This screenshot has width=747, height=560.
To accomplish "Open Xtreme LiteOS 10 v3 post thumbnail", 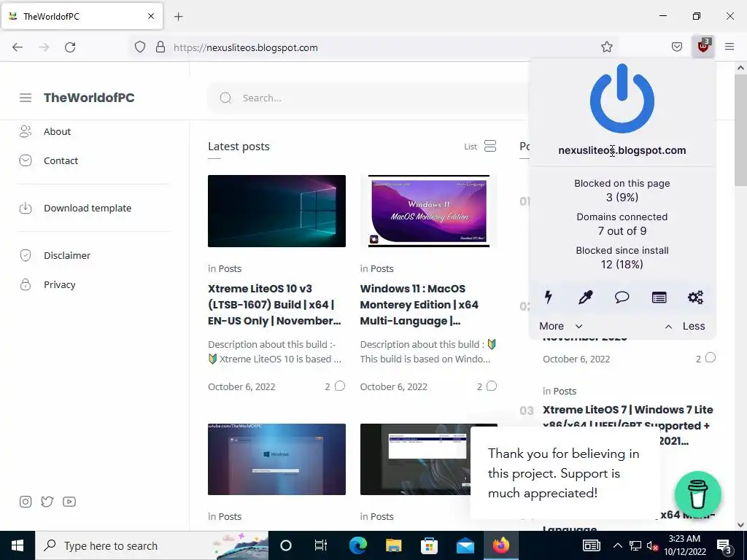I will coord(276,211).
